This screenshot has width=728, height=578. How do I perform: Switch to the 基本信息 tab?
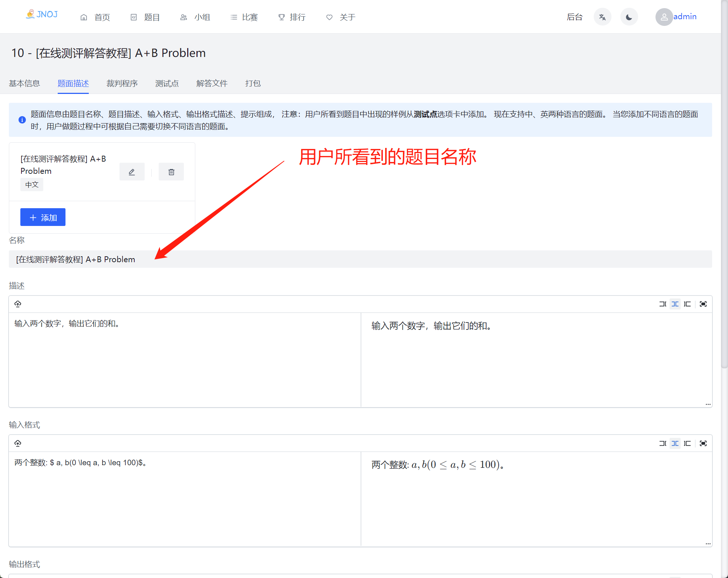pos(24,84)
